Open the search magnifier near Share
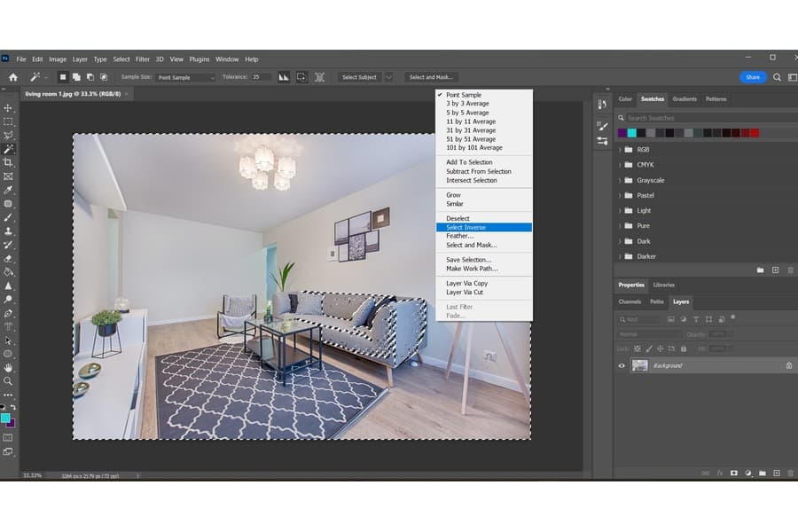Screen dimensions: 798x532 777,77
